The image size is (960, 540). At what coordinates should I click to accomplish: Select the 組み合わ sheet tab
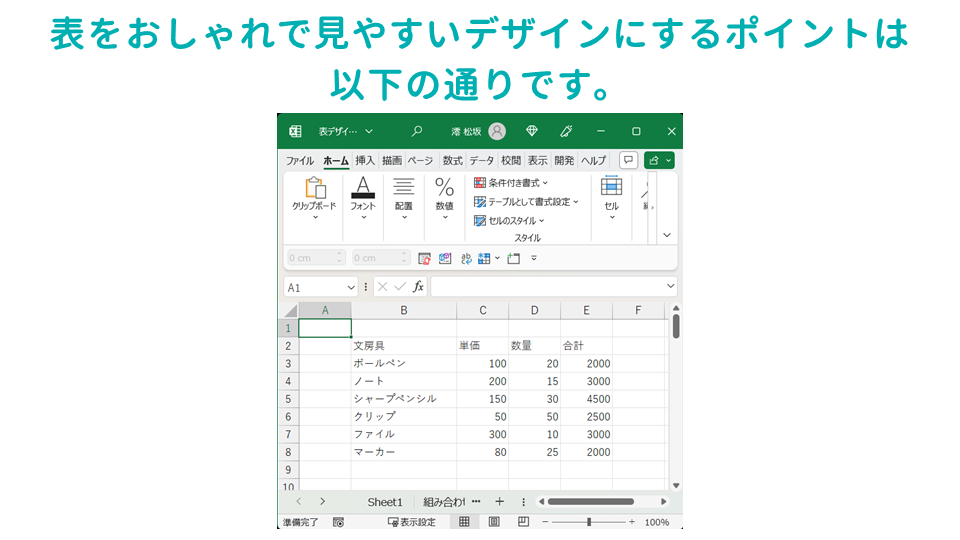point(444,502)
